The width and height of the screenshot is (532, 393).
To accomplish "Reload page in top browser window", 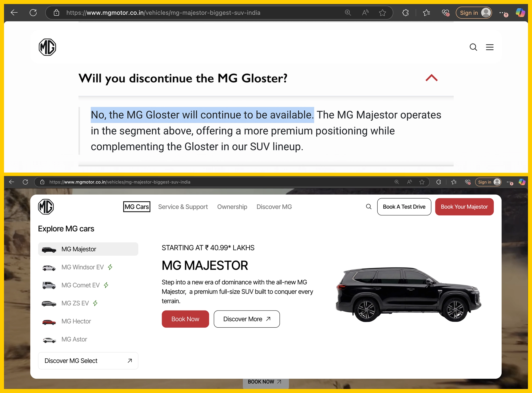I will [33, 13].
